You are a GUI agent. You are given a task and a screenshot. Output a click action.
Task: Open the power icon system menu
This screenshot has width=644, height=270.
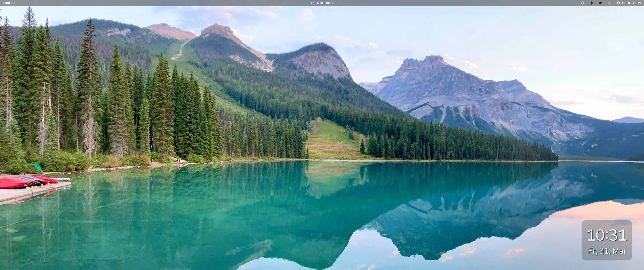tap(640, 3)
